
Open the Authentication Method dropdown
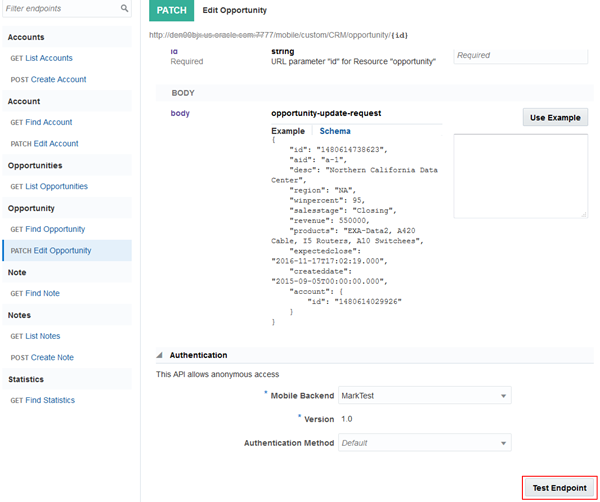pos(424,442)
